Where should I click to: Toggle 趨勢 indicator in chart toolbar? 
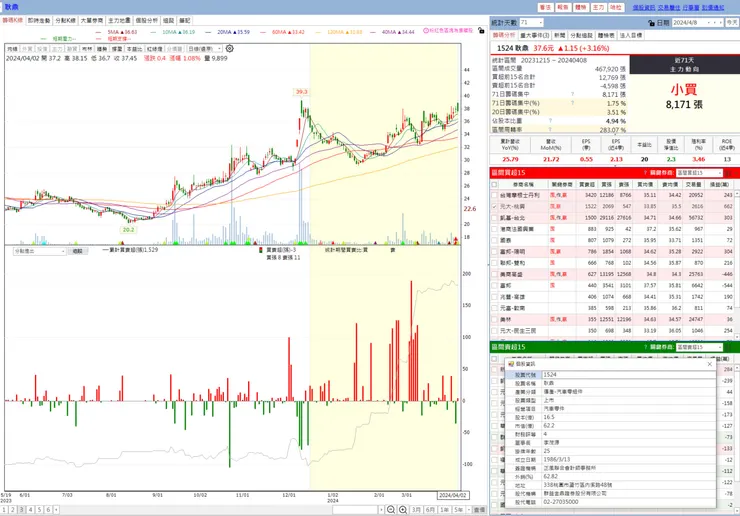click(102, 49)
